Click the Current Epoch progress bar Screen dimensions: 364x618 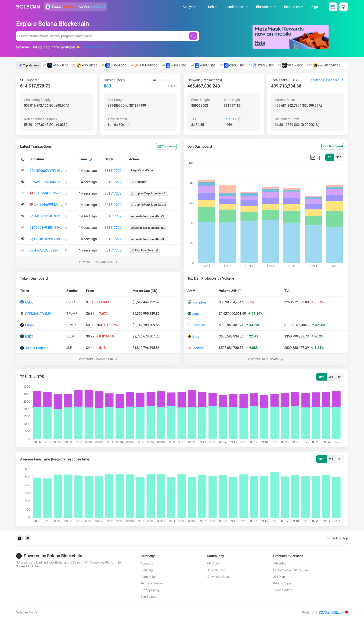165,80
